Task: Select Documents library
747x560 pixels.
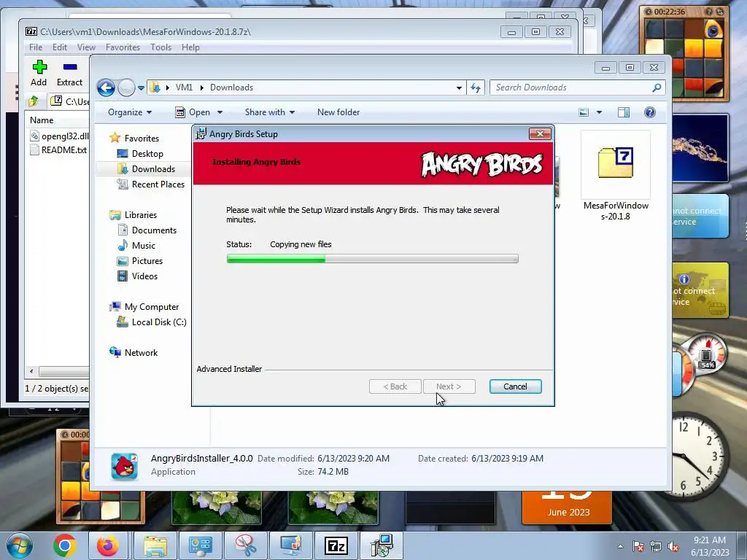Action: [x=147, y=230]
